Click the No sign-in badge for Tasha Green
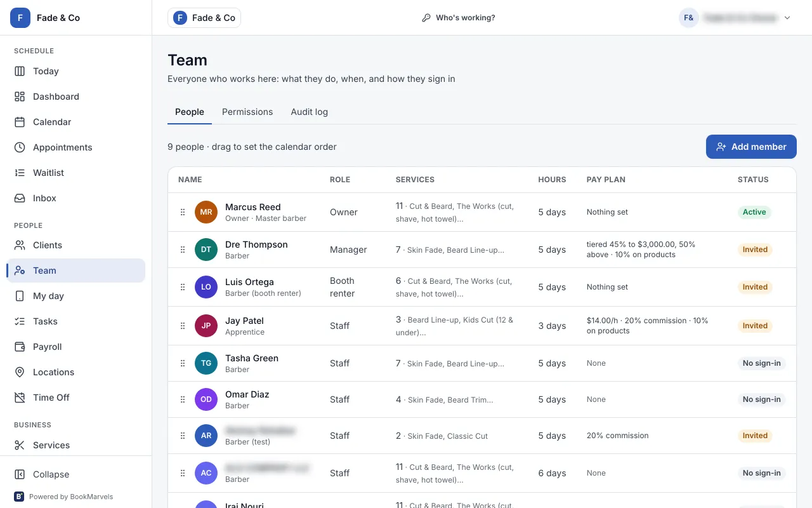Image resolution: width=812 pixels, height=508 pixels. pos(761,363)
